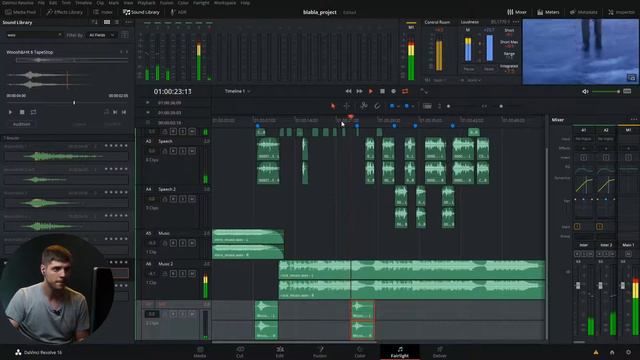Screen dimensions: 640x360
Task: Arm recording with the transport record button
Action: 393,91
